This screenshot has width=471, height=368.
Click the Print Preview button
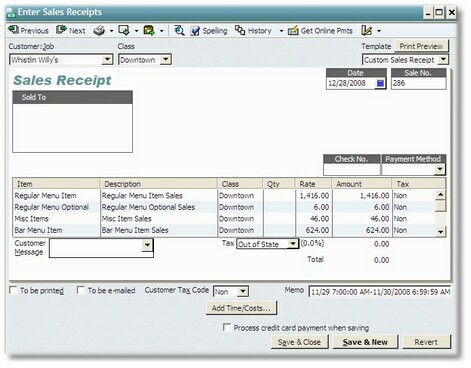(x=421, y=46)
